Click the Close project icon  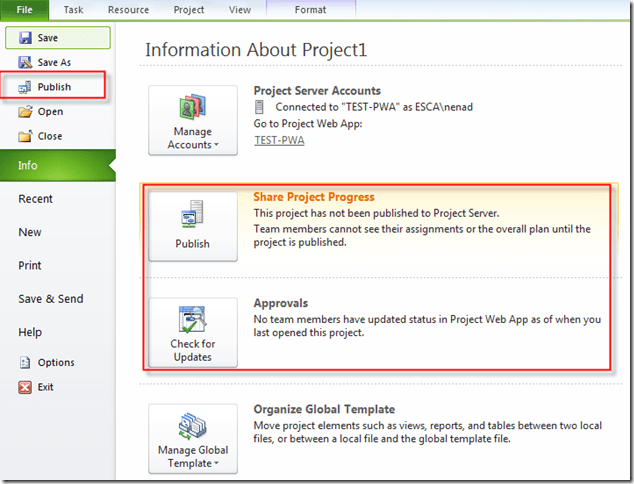pyautogui.click(x=25, y=136)
